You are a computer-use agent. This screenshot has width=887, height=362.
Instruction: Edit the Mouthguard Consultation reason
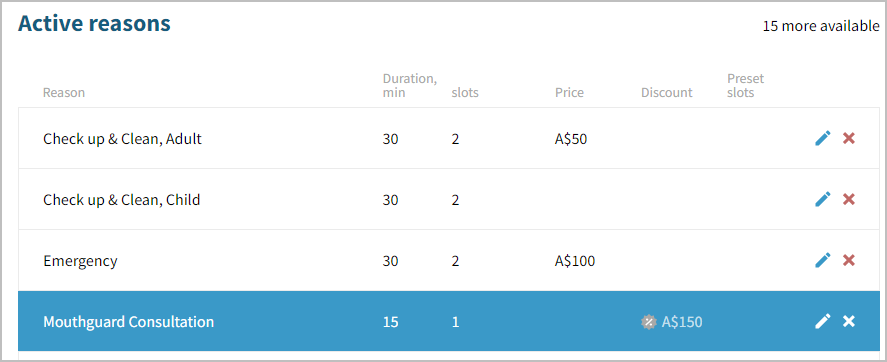coord(823,321)
